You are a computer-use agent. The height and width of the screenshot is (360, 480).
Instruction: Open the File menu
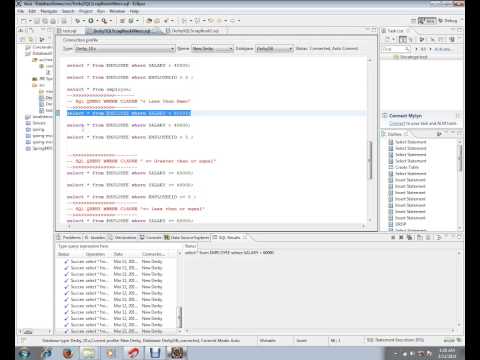click(x=21, y=11)
